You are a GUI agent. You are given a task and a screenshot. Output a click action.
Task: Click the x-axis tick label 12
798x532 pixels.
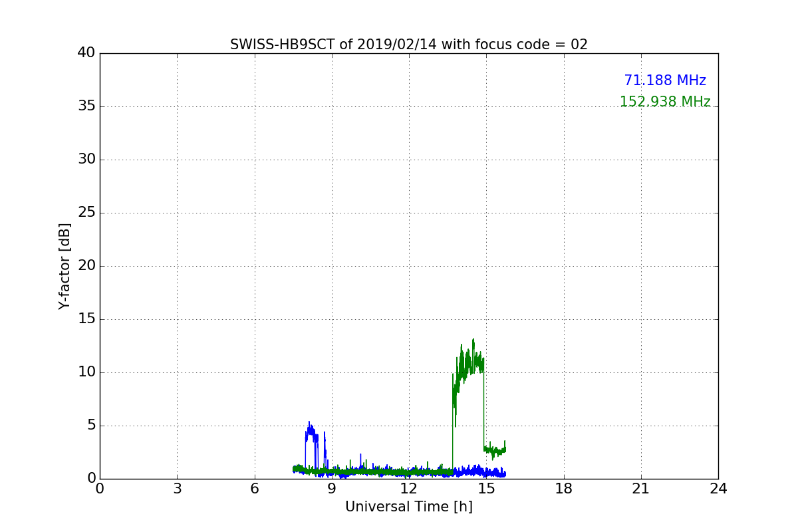(409, 489)
